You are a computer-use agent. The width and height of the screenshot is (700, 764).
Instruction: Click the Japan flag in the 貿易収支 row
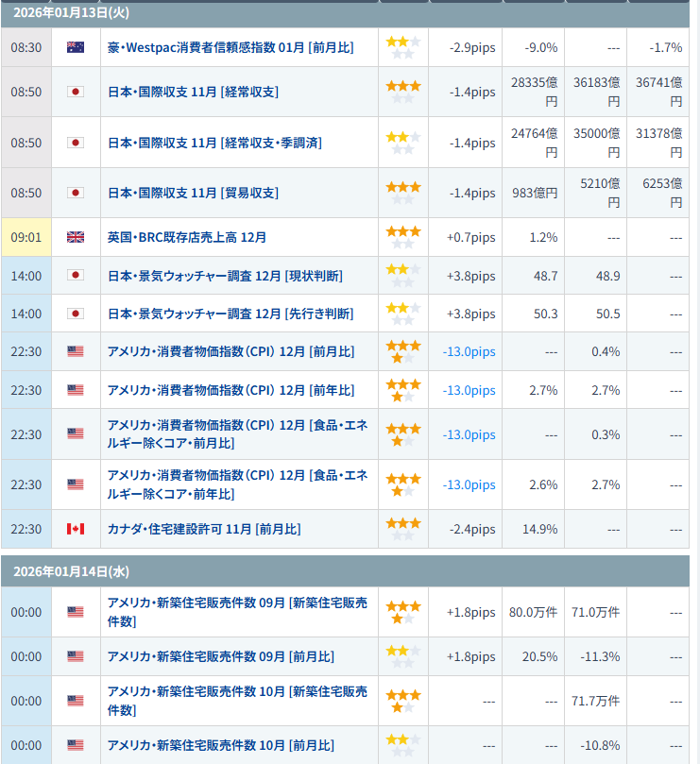coord(76,193)
